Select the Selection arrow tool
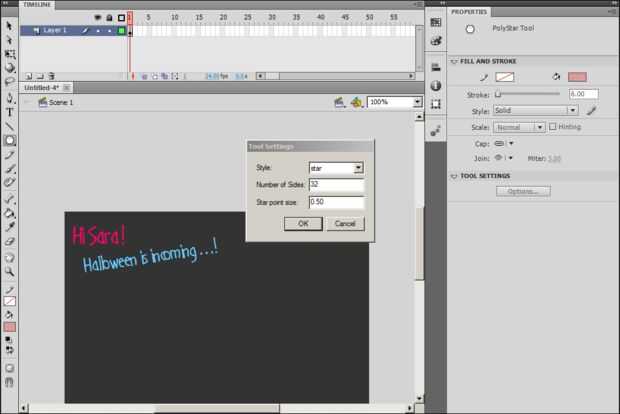 (9, 26)
